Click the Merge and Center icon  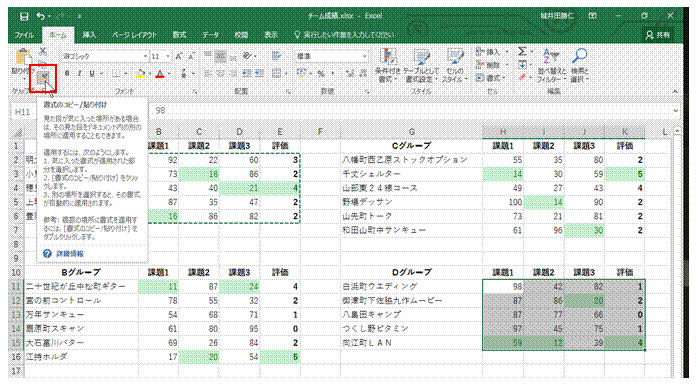[276, 73]
